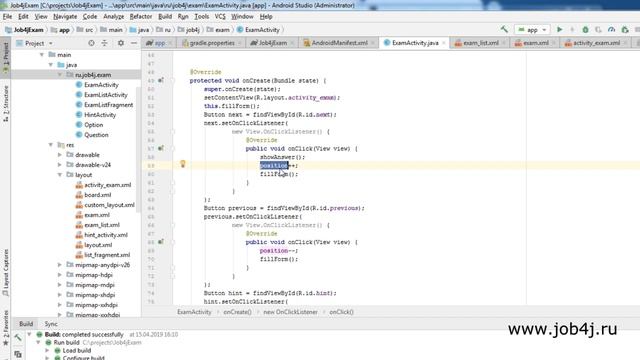This screenshot has width=640, height=360.
Task: Click line 64 Button previous declaration
Action: 284,208
